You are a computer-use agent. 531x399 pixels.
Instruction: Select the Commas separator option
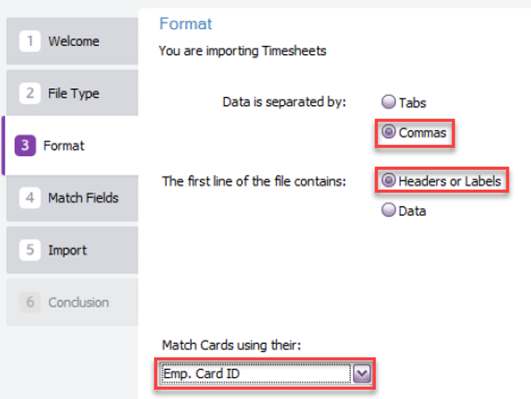(x=388, y=131)
